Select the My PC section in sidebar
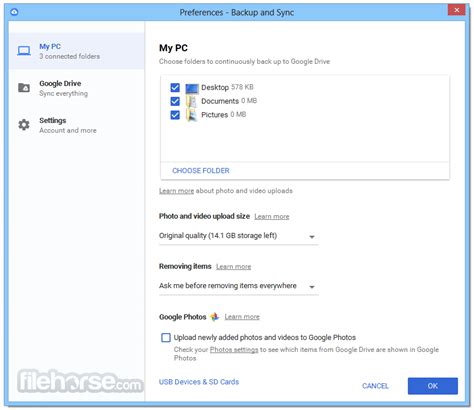474x410 pixels. coord(77,51)
